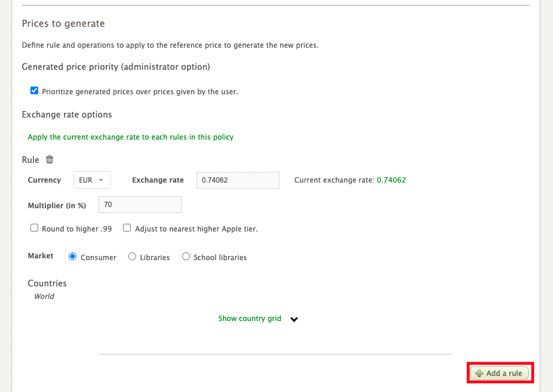The width and height of the screenshot is (553, 392).
Task: Choose the Libraries market option
Action: 133,257
